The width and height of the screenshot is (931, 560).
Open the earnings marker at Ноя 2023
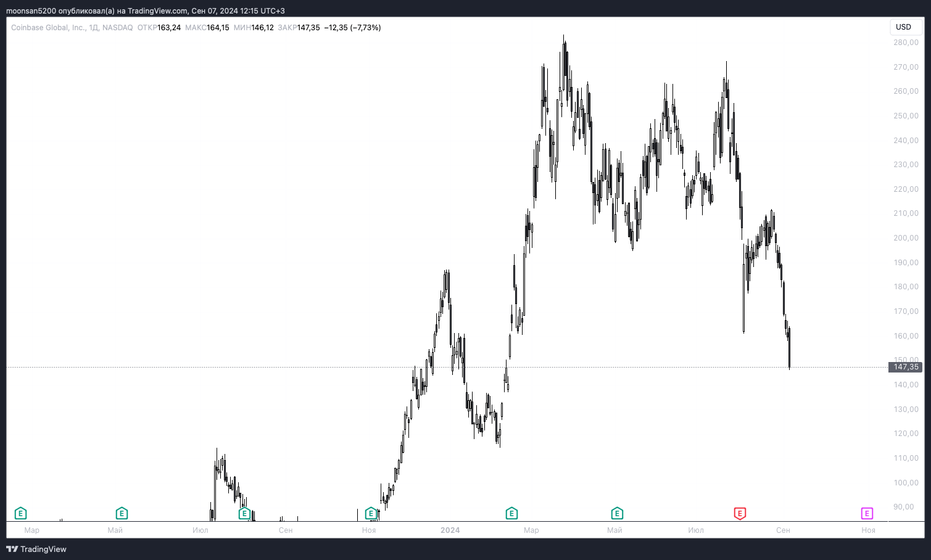[x=371, y=513]
